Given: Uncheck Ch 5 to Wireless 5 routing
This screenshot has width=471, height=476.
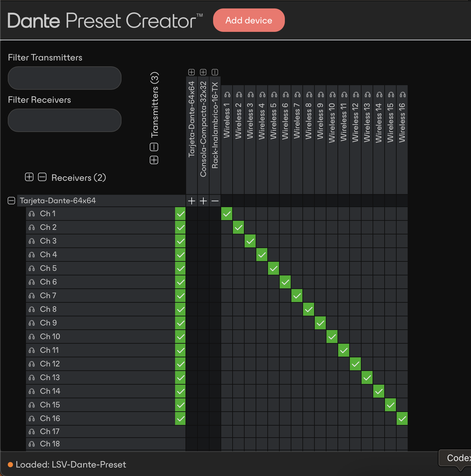Looking at the screenshot, I should 274,268.
